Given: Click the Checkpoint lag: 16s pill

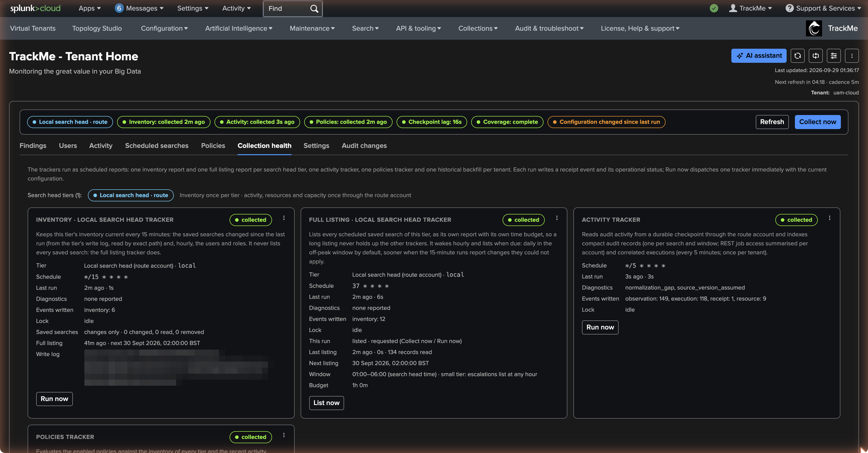Looking at the screenshot, I should [x=432, y=122].
